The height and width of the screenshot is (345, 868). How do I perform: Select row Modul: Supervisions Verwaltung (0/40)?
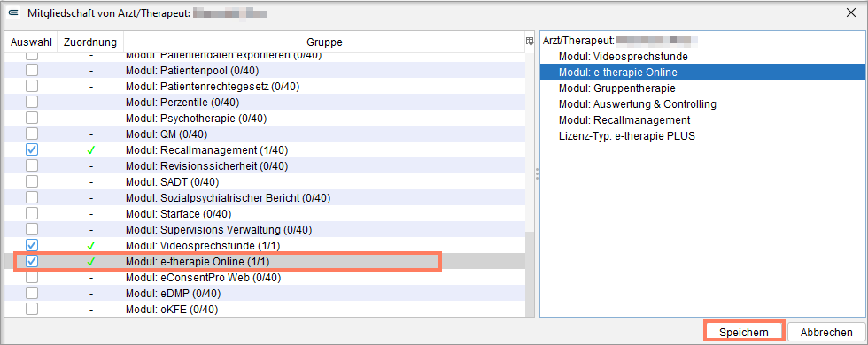click(219, 229)
